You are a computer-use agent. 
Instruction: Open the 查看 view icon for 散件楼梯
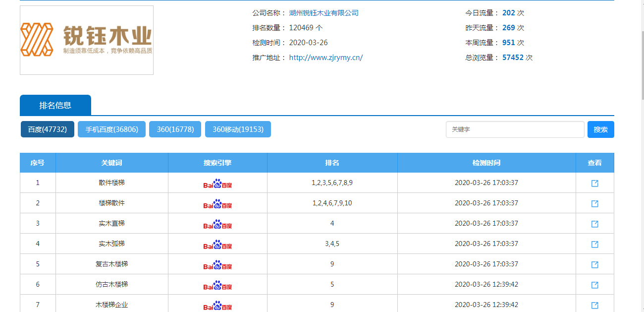594,183
